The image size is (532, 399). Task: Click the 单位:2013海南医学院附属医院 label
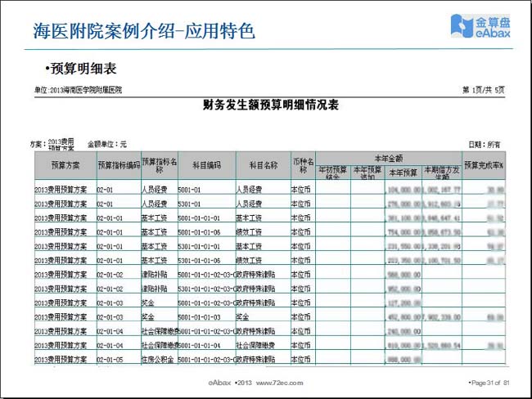pyautogui.click(x=78, y=90)
